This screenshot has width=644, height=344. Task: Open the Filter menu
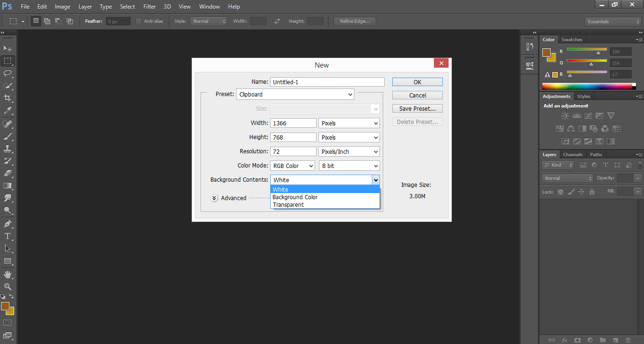149,6
